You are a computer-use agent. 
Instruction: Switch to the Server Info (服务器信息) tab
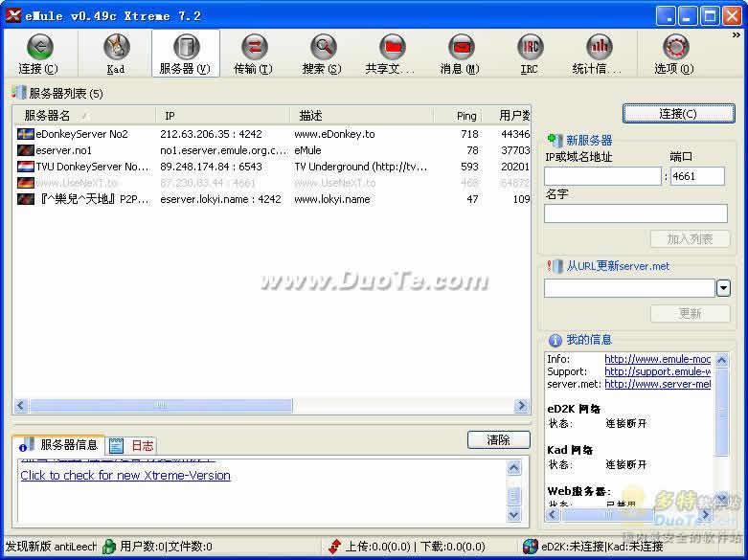59,445
